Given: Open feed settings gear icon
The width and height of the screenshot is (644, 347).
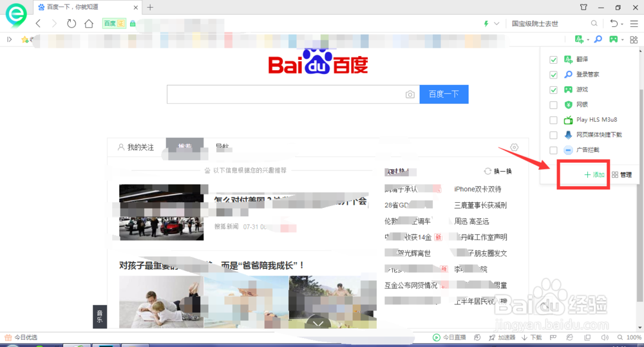Looking at the screenshot, I should coord(514,147).
